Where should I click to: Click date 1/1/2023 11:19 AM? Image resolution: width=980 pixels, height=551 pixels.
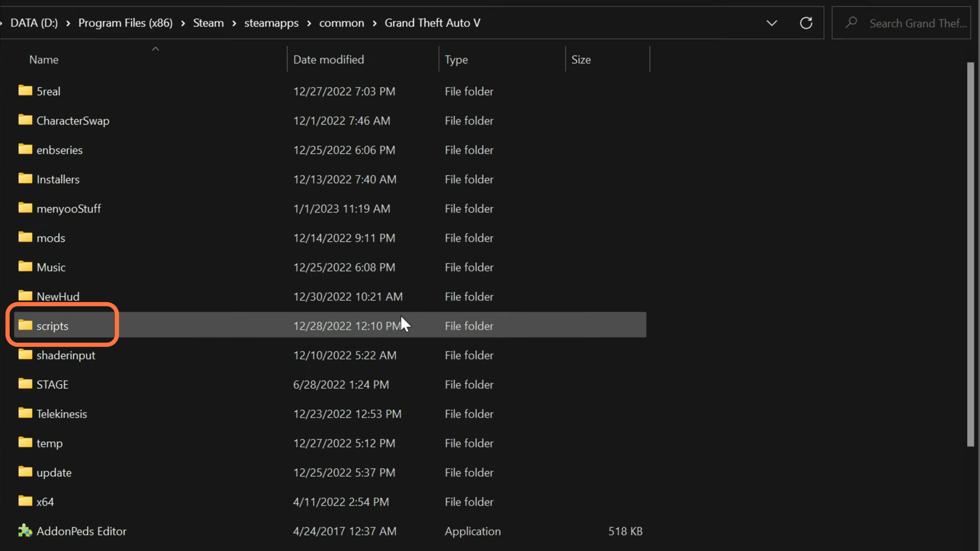(x=341, y=209)
